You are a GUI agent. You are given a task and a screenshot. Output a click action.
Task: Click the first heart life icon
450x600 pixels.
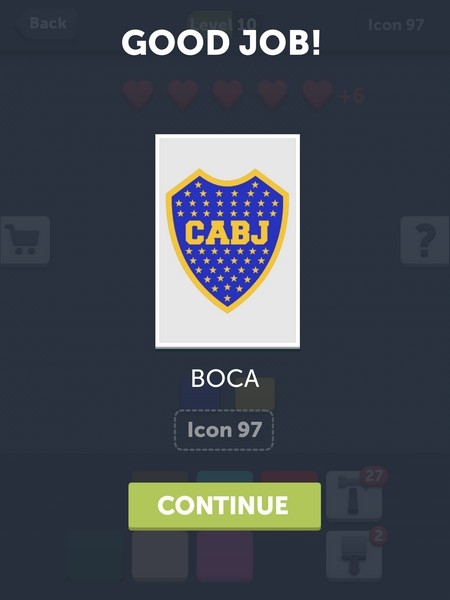click(138, 94)
